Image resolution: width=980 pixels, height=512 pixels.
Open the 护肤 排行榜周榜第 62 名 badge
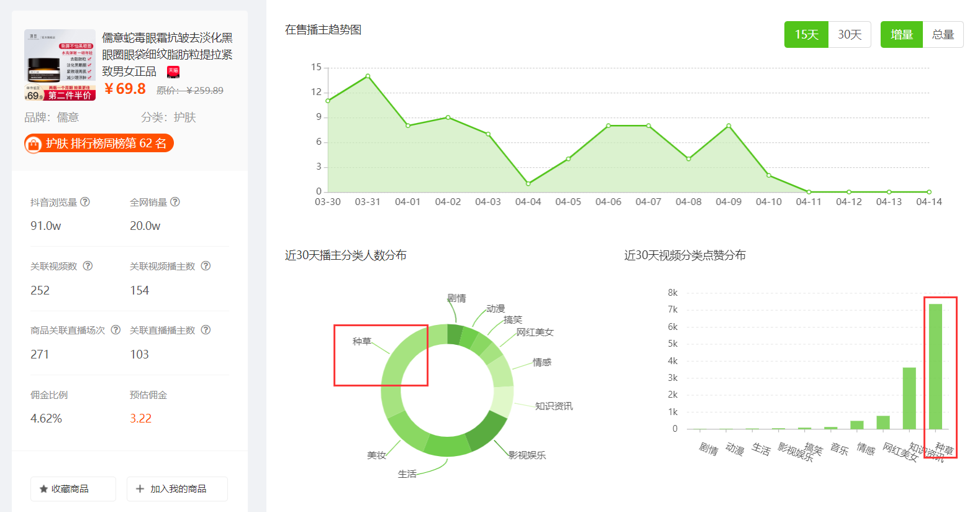coord(99,144)
